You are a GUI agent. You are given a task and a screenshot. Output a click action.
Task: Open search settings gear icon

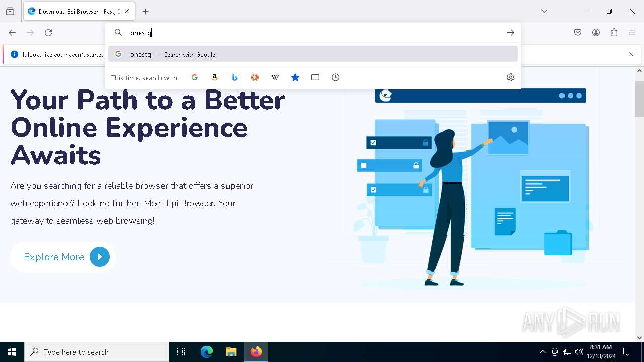pos(511,77)
